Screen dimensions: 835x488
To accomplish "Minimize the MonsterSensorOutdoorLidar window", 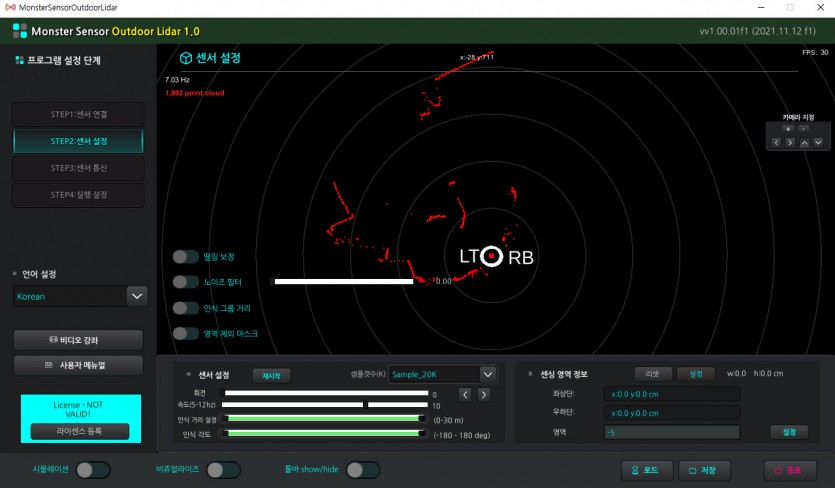I will coord(762,7).
